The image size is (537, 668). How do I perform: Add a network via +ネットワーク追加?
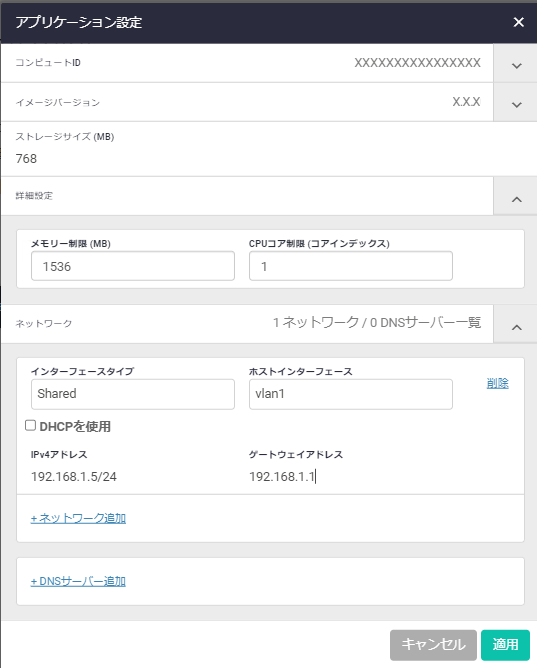click(78, 518)
